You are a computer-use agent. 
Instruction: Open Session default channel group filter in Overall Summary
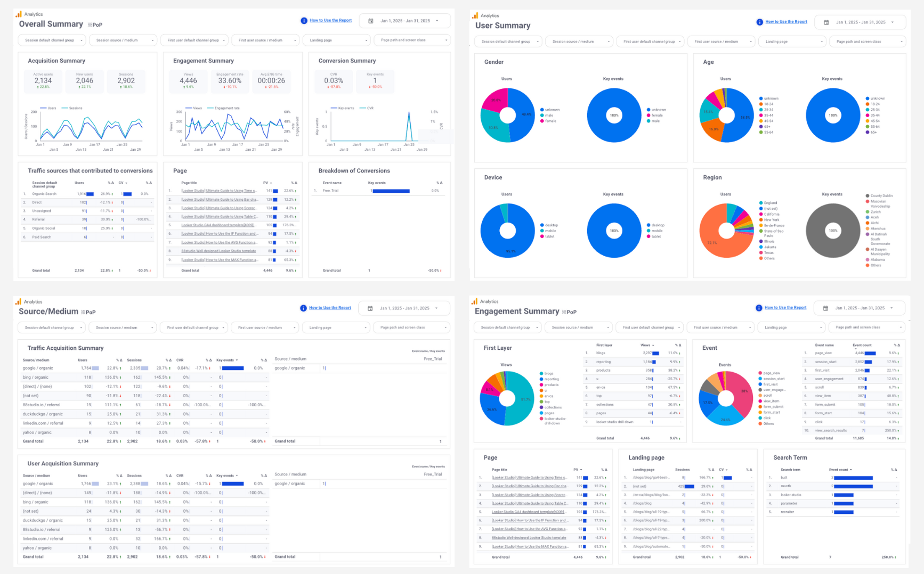(52, 40)
